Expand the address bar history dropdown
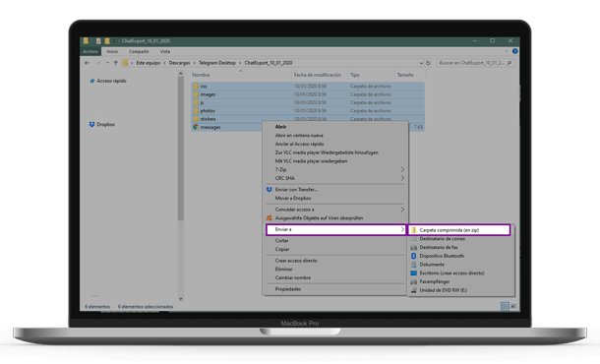 click(421, 63)
